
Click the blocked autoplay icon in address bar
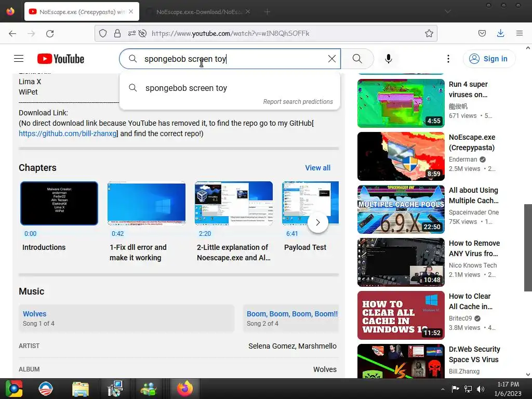(143, 33)
